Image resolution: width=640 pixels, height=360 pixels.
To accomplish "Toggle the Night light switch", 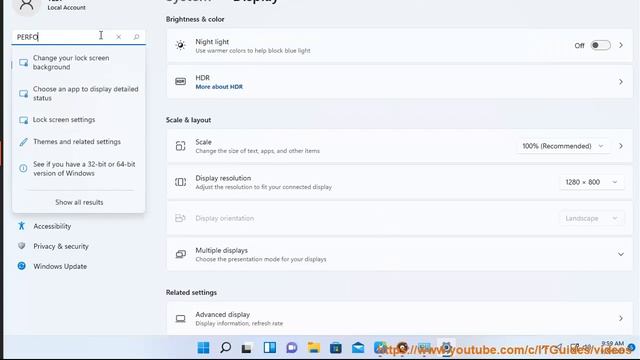I will click(600, 45).
